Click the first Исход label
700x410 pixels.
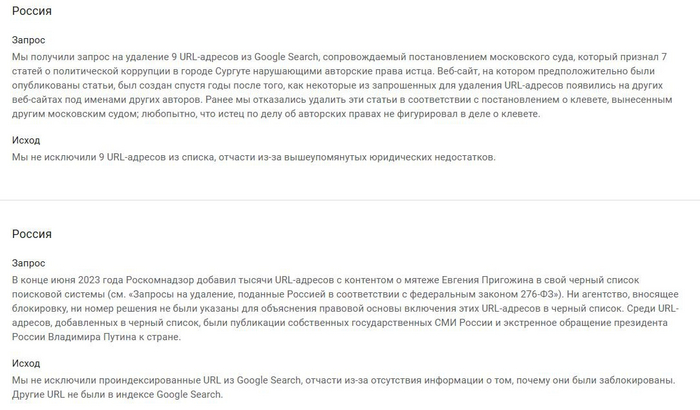tap(26, 140)
